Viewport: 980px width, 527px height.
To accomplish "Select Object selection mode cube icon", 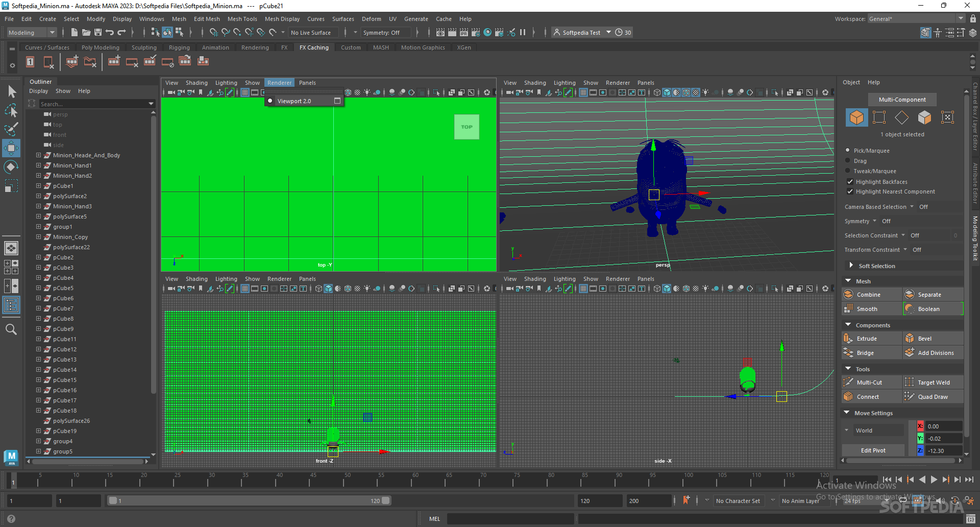I will (x=856, y=117).
